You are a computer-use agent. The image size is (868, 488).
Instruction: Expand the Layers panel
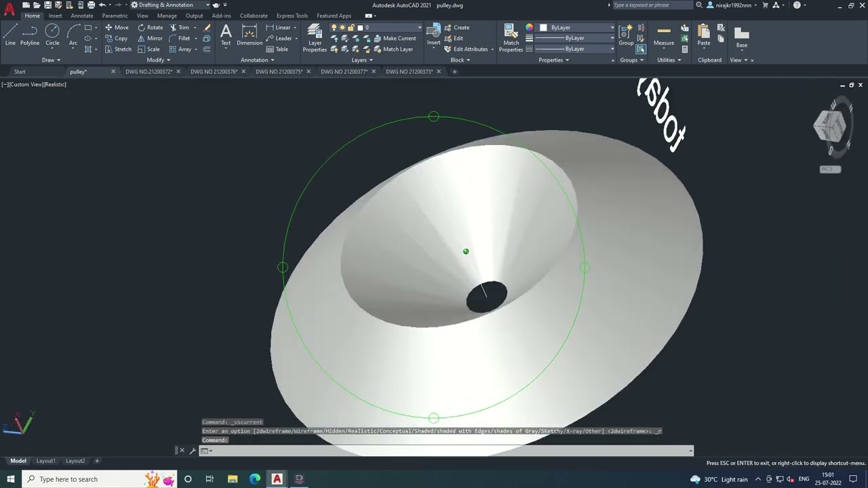[362, 60]
